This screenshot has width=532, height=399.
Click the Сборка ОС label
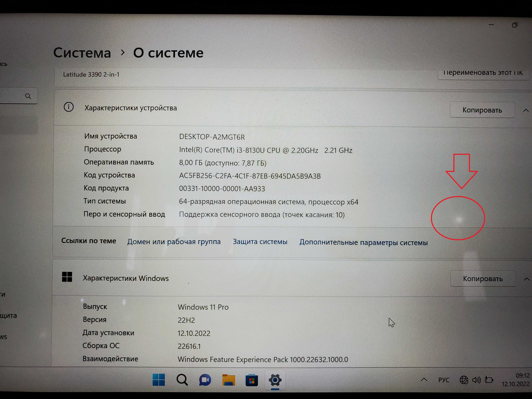(x=101, y=346)
